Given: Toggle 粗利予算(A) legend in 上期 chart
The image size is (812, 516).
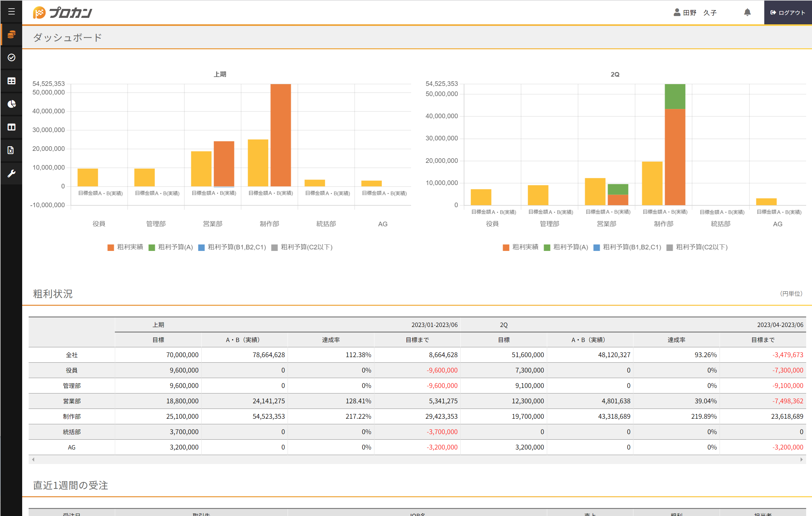Looking at the screenshot, I should pos(171,247).
